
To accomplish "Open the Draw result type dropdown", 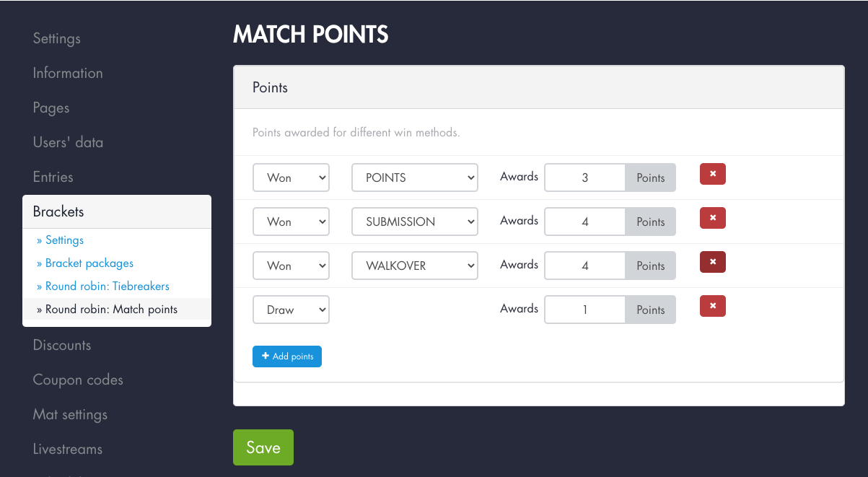I will [x=291, y=309].
